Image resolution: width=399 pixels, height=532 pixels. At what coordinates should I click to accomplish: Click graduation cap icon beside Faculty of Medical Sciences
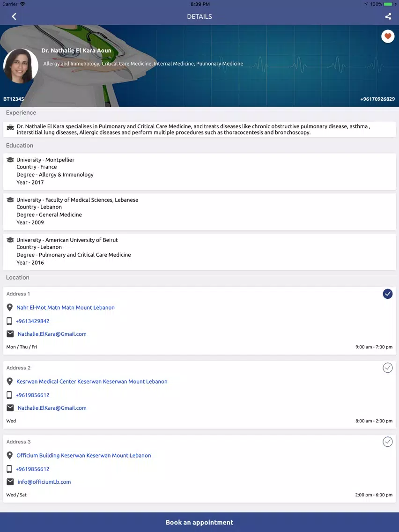(x=10, y=199)
